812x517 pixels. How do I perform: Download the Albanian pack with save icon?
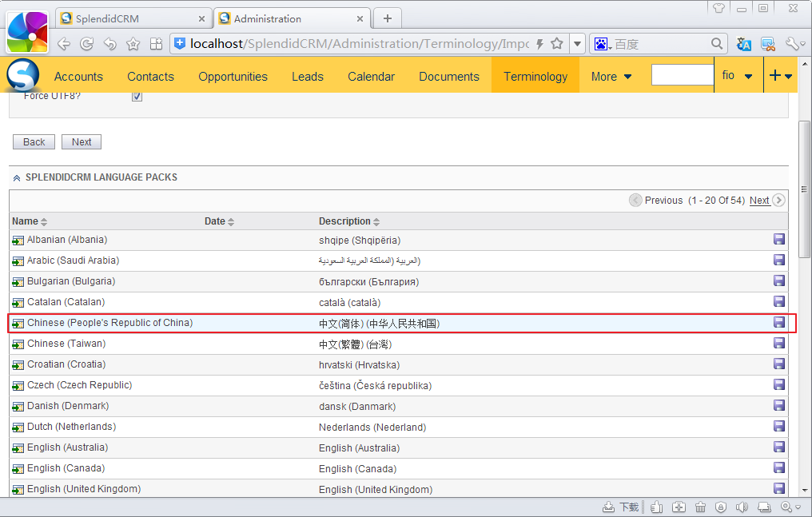tap(779, 239)
